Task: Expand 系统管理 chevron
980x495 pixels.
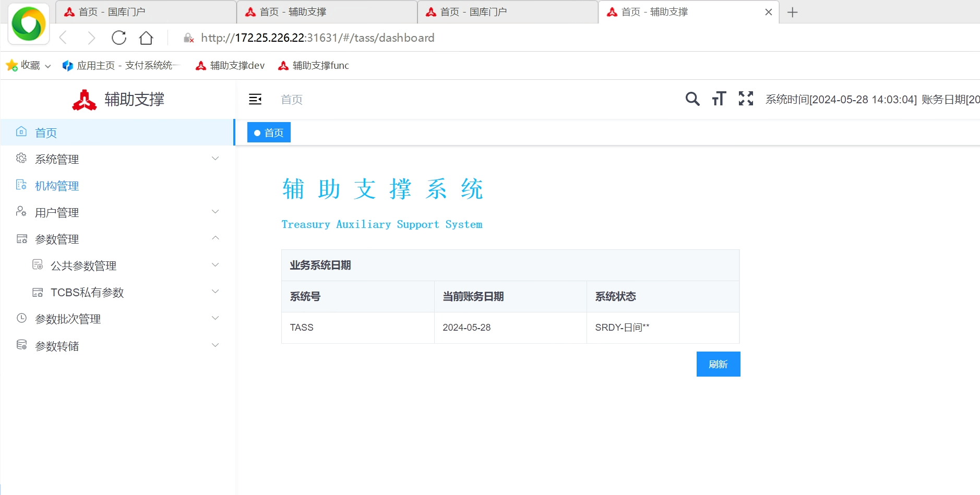Action: click(215, 158)
